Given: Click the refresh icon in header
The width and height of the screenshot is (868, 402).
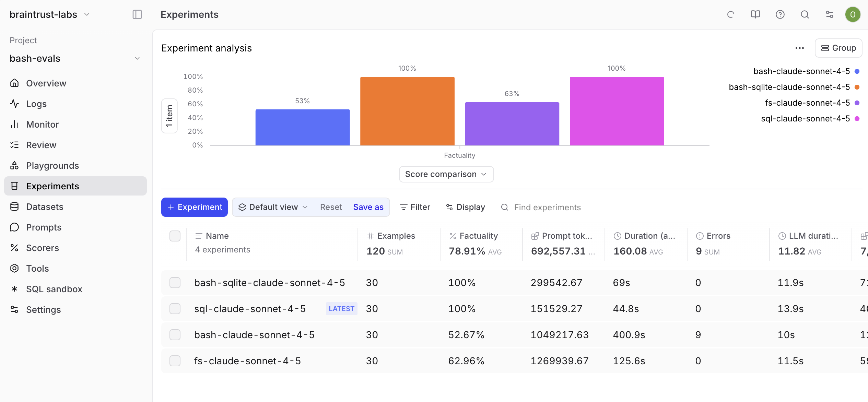Looking at the screenshot, I should [x=730, y=14].
